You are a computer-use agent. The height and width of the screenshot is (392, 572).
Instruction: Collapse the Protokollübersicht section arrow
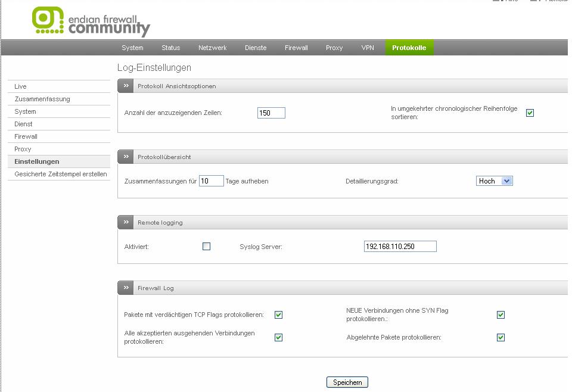[x=126, y=157]
